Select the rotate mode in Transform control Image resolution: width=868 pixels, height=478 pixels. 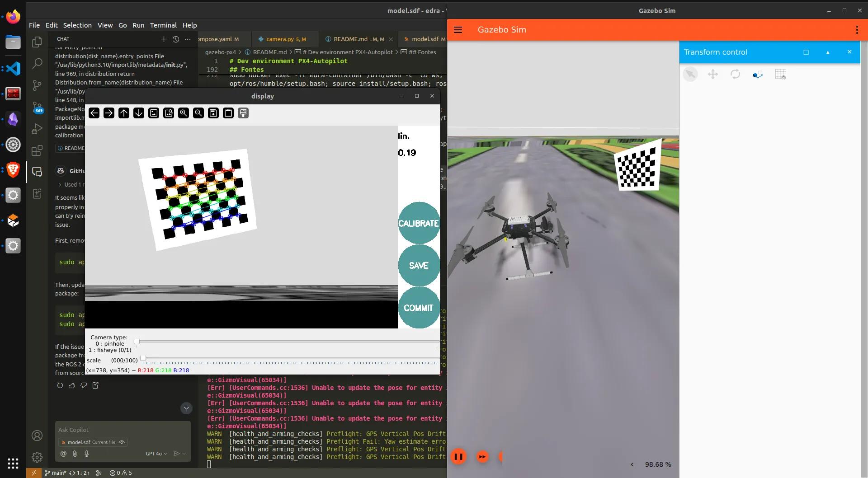pyautogui.click(x=736, y=75)
